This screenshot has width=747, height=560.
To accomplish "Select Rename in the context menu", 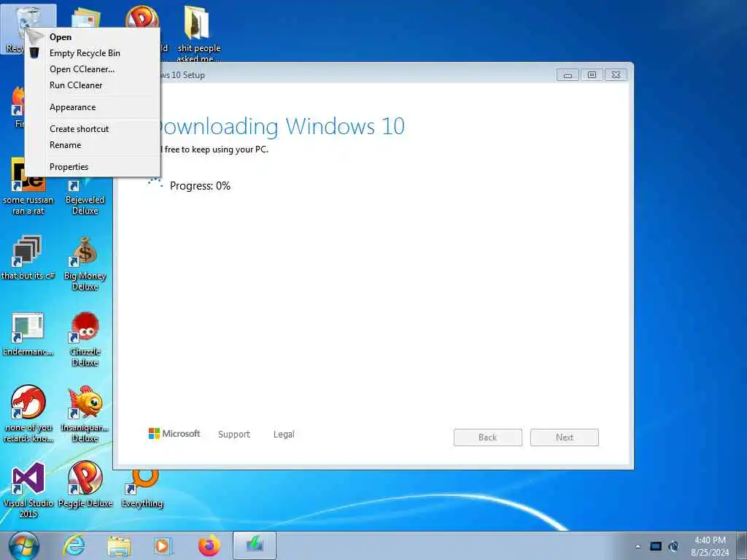I will [x=65, y=145].
